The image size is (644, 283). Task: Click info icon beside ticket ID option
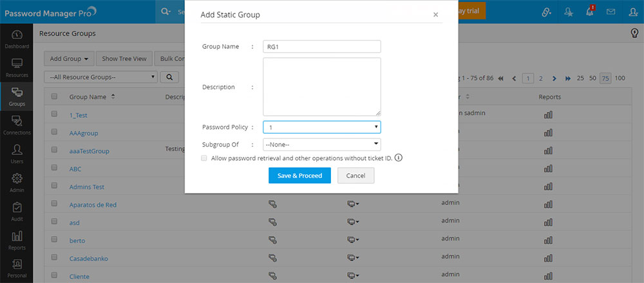399,158
